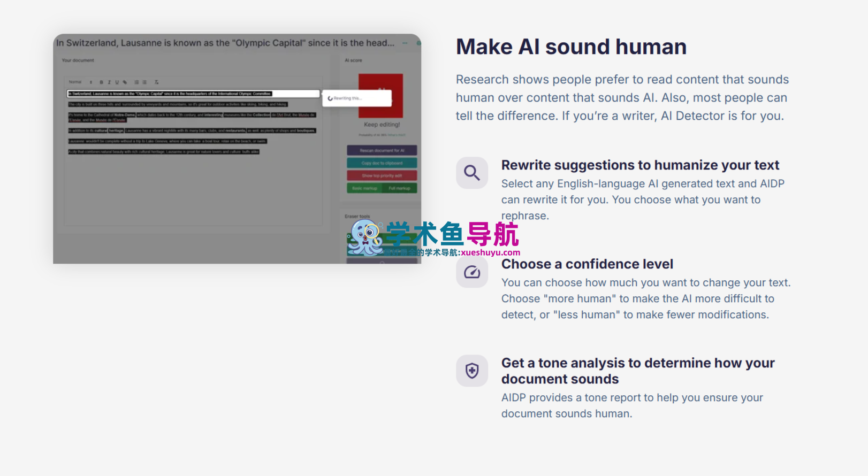Toggle Italic in the document editor toolbar
Screen dimensions: 868x476
click(109, 82)
